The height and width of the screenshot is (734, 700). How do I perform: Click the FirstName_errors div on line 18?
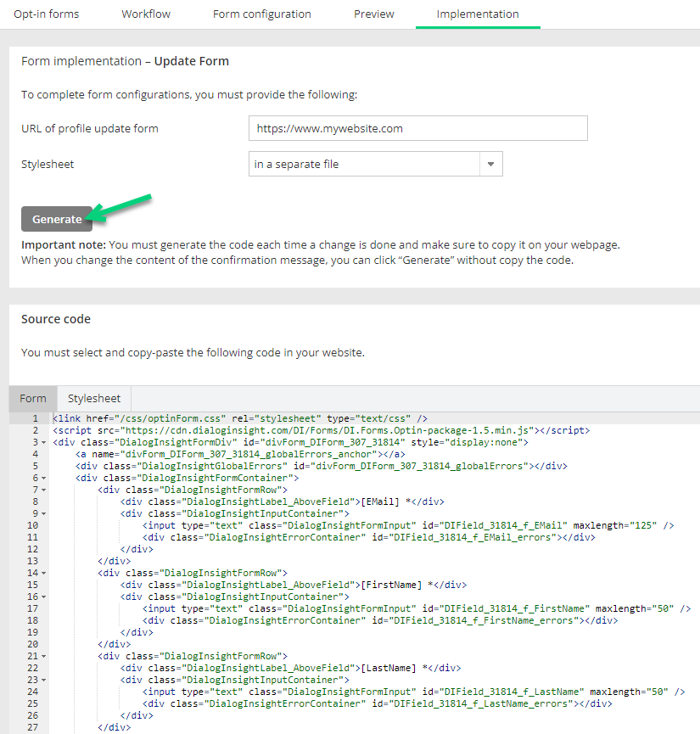(380, 620)
